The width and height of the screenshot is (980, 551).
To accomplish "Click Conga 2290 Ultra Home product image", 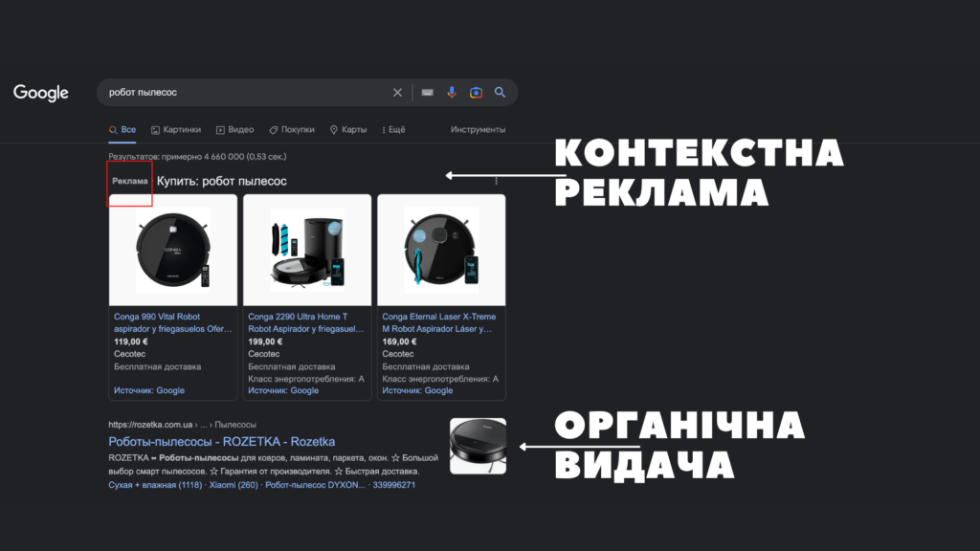I will [307, 250].
